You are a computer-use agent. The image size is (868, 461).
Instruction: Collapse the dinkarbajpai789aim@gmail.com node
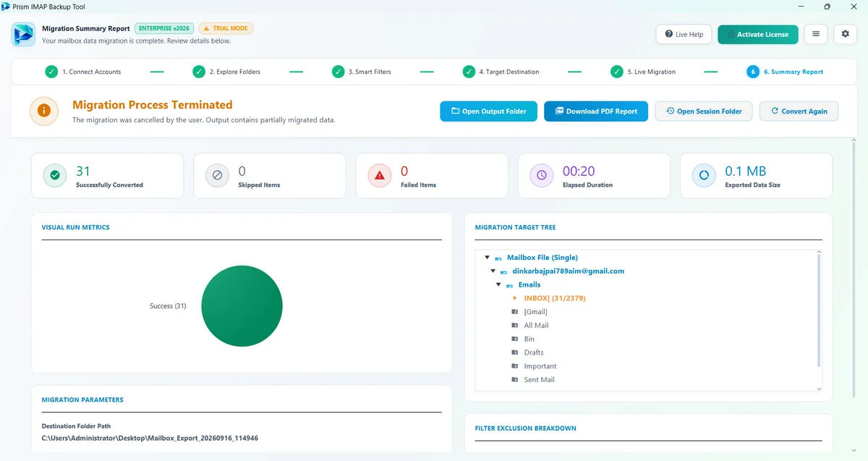click(493, 271)
